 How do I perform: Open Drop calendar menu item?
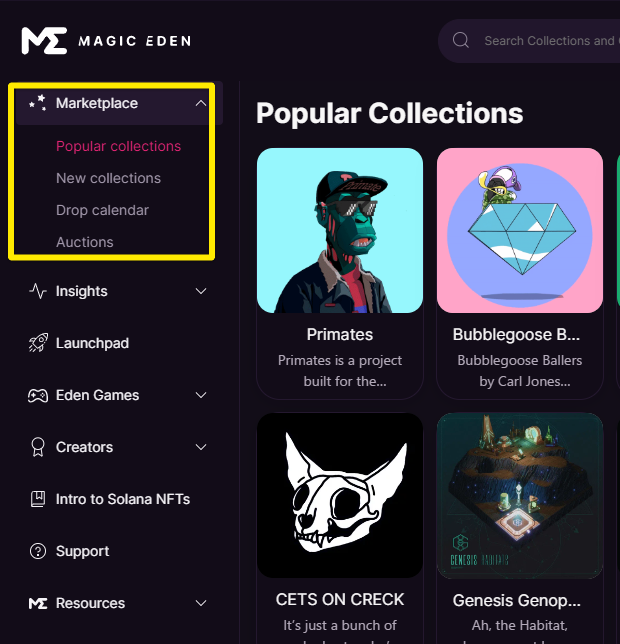click(102, 210)
